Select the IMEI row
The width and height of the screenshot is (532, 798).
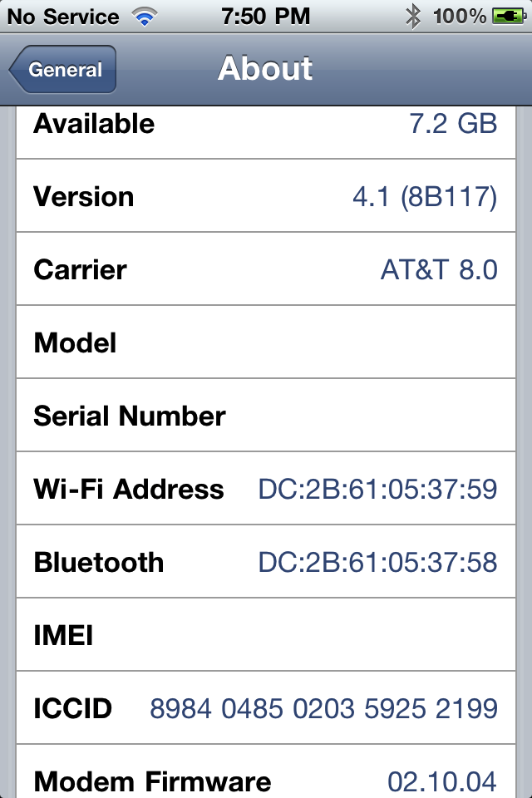pyautogui.click(x=266, y=635)
